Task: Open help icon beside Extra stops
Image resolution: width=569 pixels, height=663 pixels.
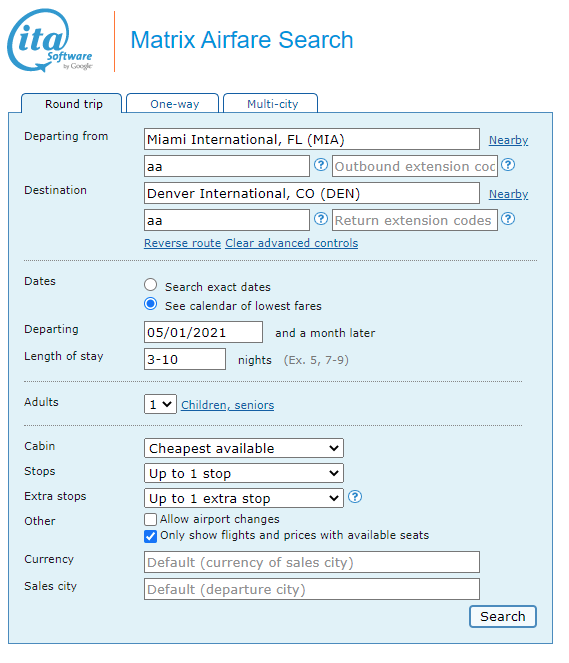Action: coord(355,496)
